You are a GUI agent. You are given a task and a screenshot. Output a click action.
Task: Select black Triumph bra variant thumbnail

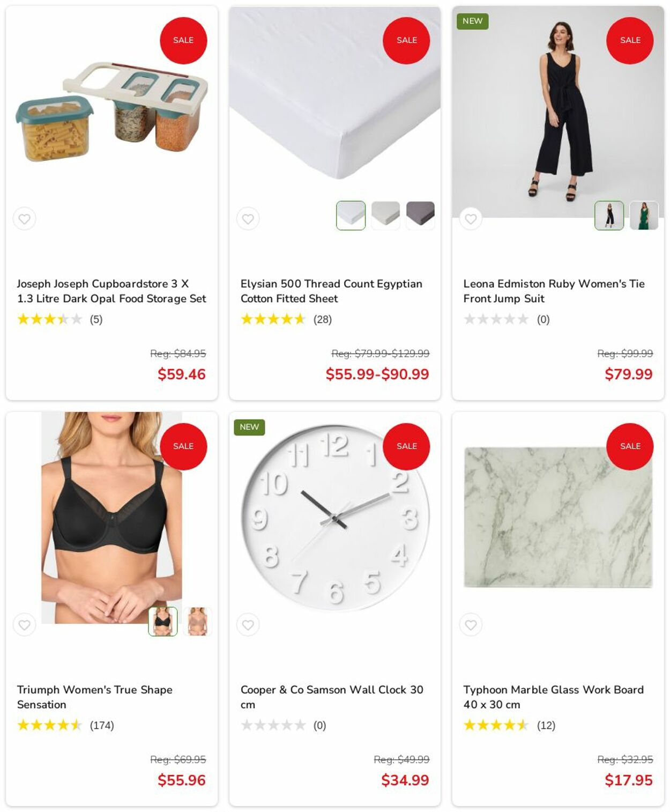[163, 622]
